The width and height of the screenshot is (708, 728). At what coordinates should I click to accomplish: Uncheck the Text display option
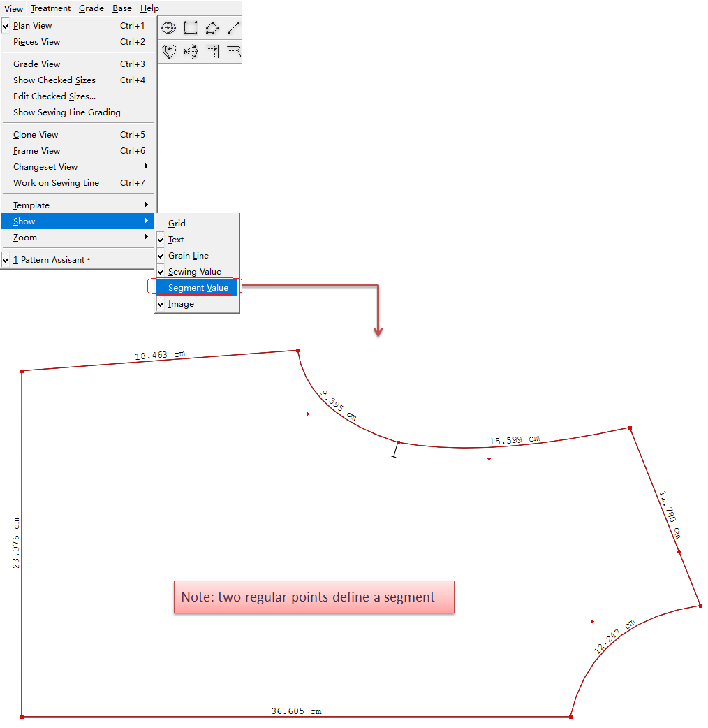[x=176, y=240]
